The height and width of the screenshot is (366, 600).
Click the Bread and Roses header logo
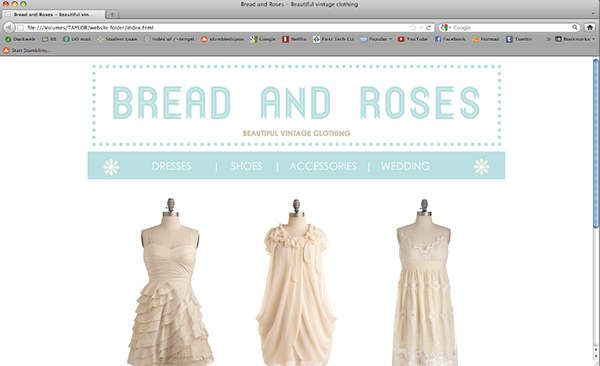(x=296, y=103)
